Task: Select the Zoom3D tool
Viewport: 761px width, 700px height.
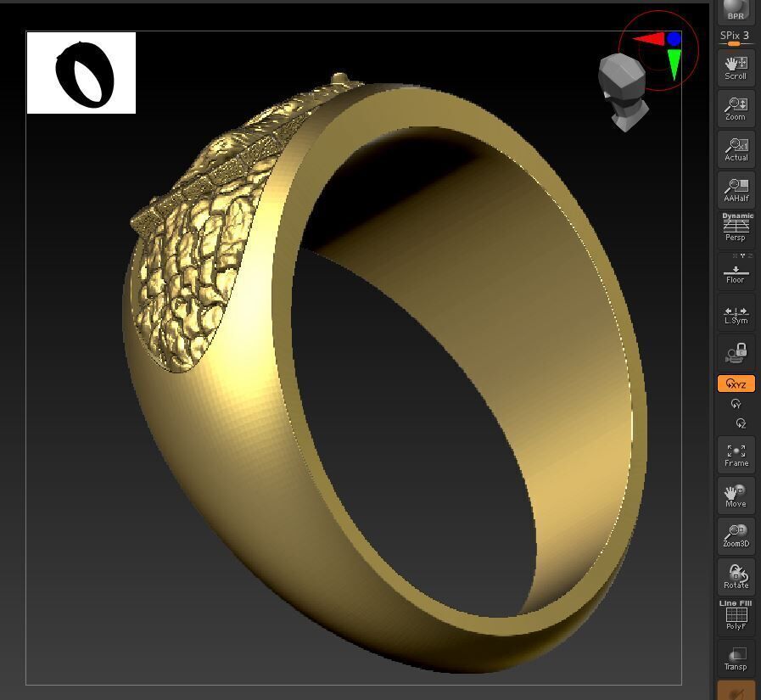Action: (x=736, y=536)
